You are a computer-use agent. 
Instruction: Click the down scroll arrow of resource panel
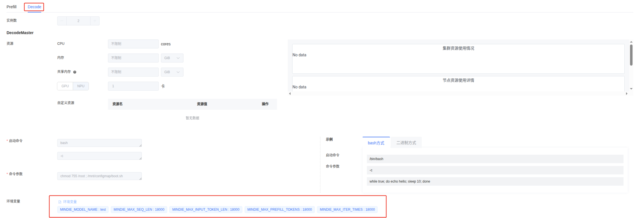pyautogui.click(x=631, y=89)
